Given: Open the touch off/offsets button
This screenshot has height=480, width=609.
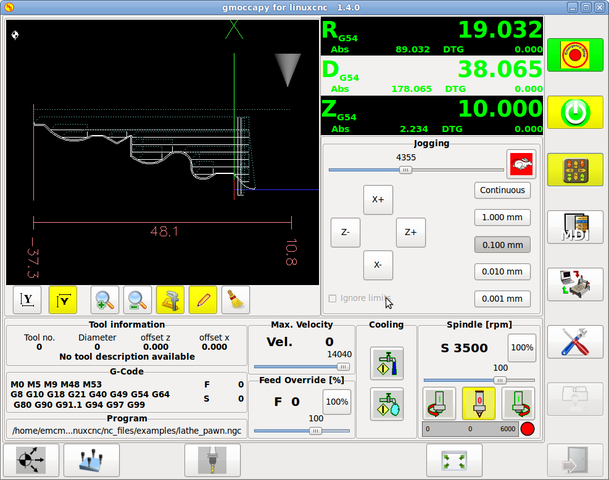Looking at the screenshot, I should pos(92,460).
